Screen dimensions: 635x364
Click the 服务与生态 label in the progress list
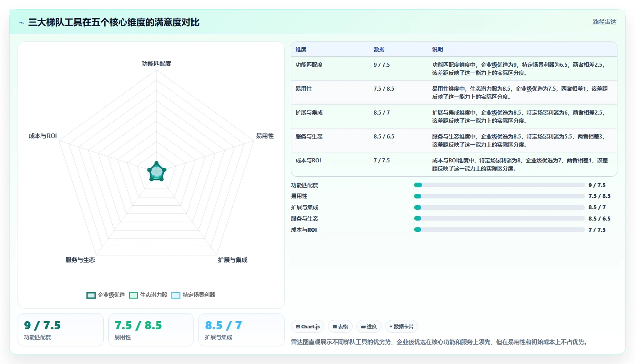pos(304,219)
